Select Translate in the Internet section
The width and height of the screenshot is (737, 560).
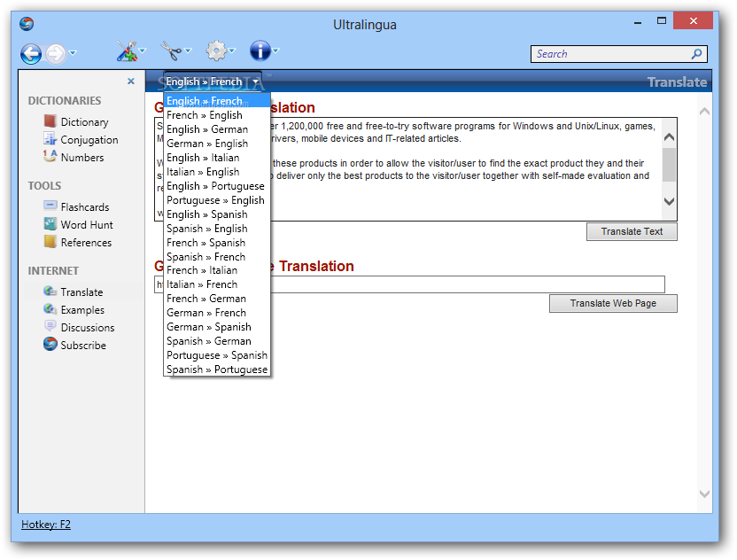click(73, 292)
